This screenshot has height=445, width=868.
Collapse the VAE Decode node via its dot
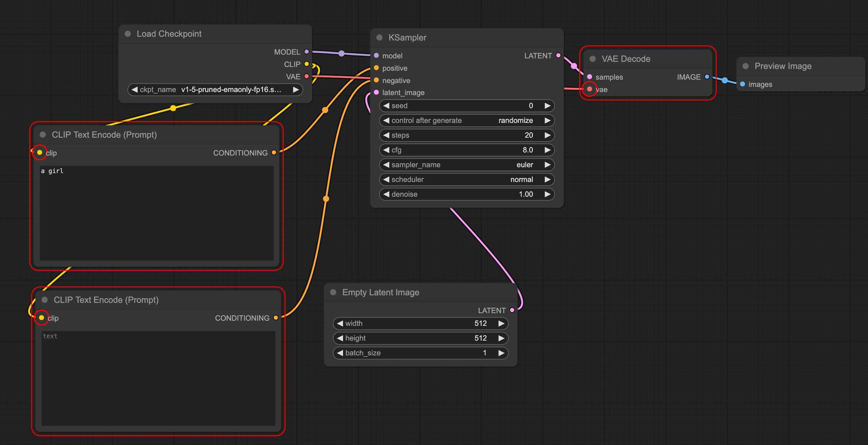(x=593, y=59)
